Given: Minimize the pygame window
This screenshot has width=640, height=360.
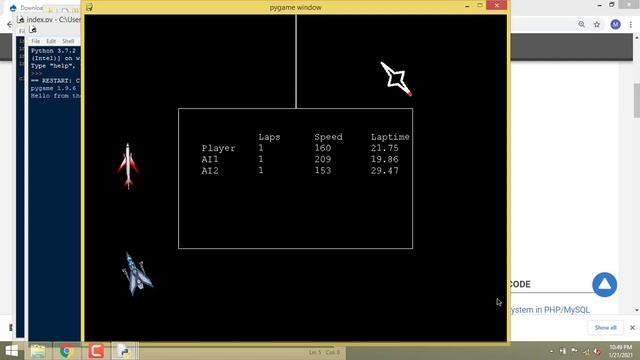Looking at the screenshot, I should point(467,6).
